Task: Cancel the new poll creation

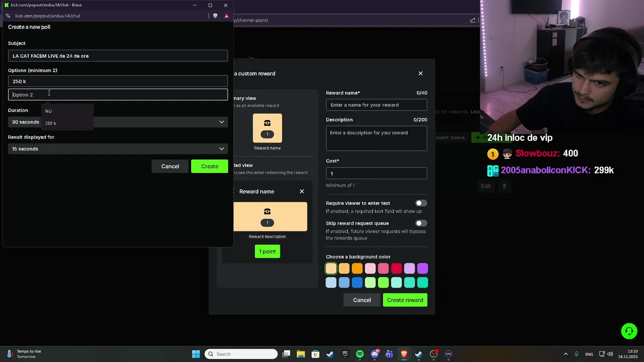Action: coord(170,166)
